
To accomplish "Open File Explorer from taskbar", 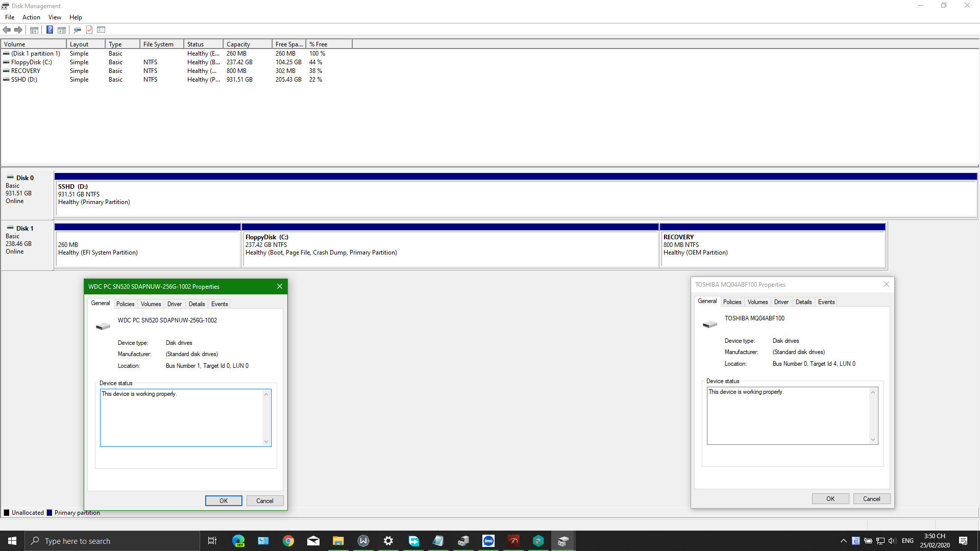I will (338, 541).
